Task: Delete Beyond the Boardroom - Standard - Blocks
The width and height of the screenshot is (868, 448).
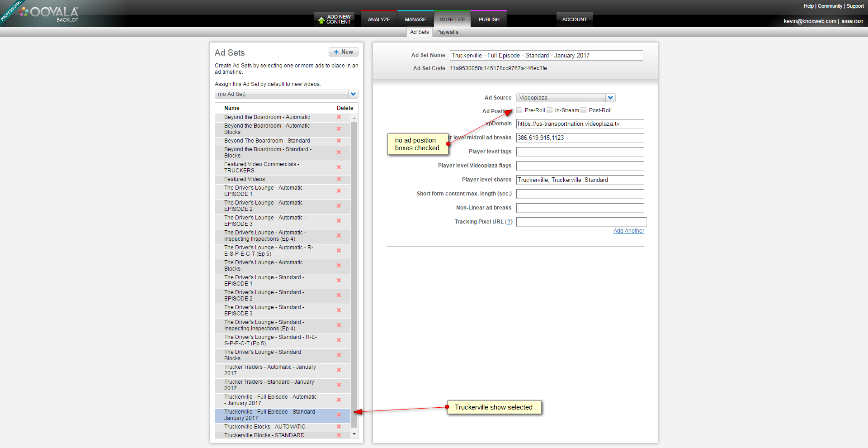Action: [x=339, y=153]
